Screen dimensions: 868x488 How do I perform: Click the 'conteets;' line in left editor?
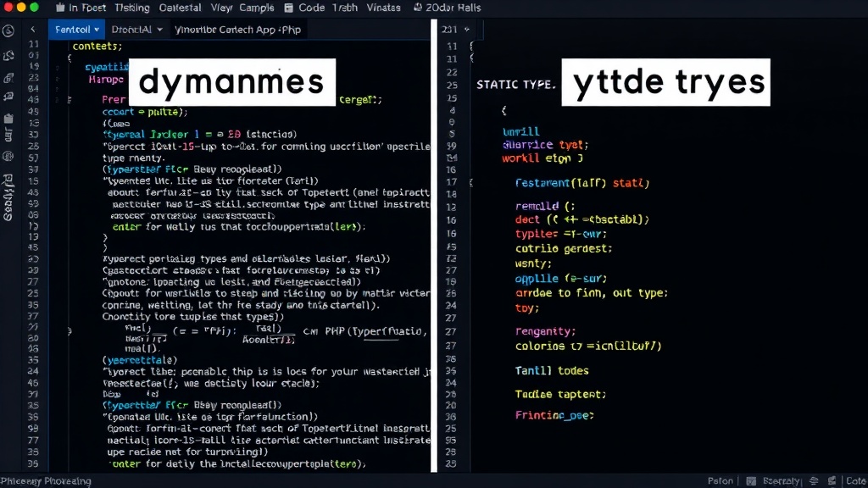click(x=97, y=46)
